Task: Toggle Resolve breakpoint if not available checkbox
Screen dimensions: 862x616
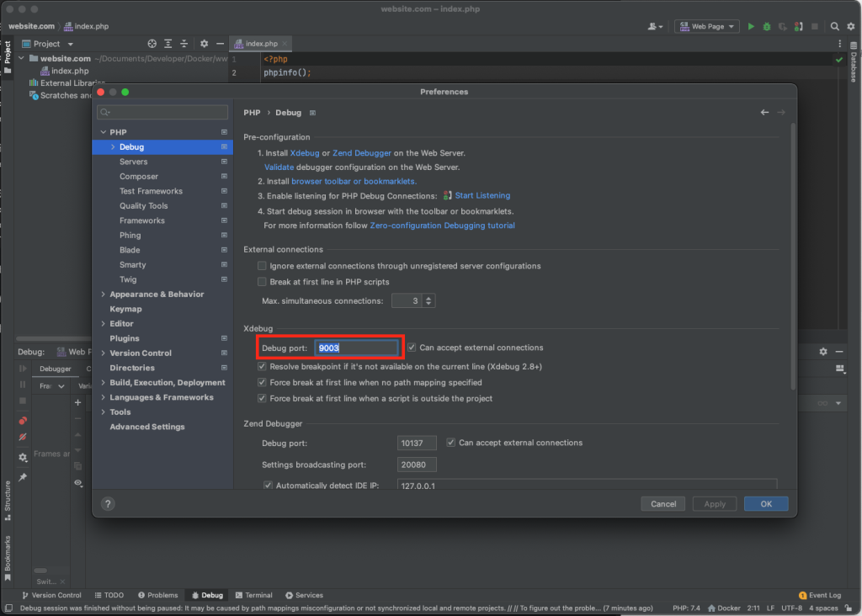Action: click(x=263, y=367)
